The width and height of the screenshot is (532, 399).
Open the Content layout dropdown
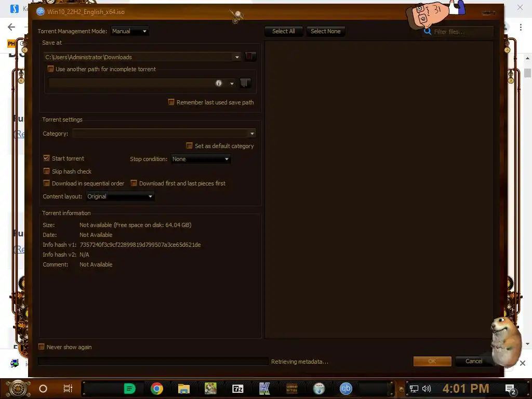[121, 196]
